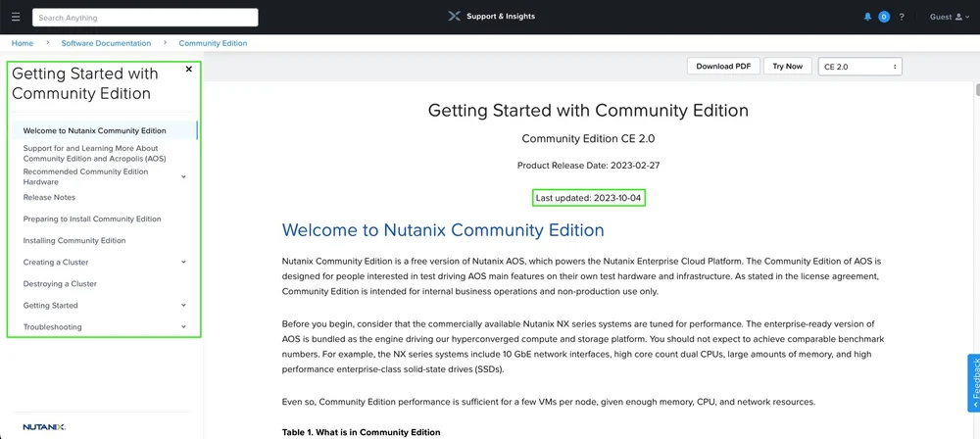Expand the Getting Started chevron

pyautogui.click(x=184, y=305)
